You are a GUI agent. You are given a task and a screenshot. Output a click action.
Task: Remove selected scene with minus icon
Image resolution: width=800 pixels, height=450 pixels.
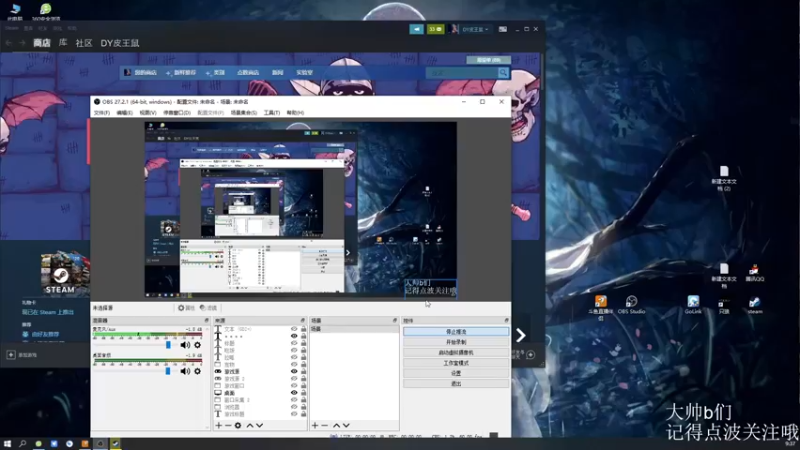pyautogui.click(x=324, y=425)
